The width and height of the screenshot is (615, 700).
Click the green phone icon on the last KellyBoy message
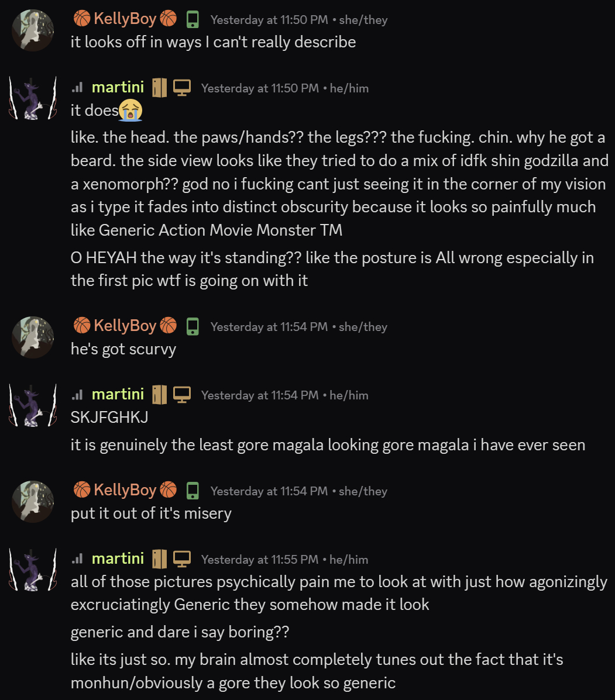193,491
